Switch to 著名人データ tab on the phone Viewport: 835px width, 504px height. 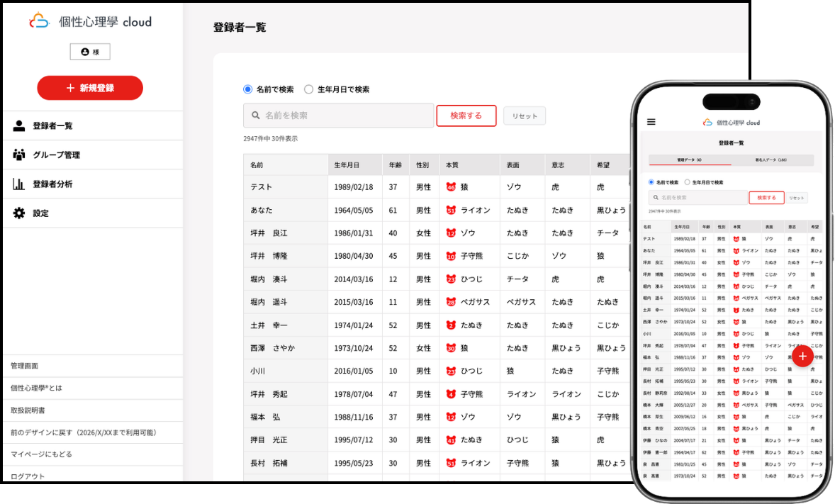point(771,159)
